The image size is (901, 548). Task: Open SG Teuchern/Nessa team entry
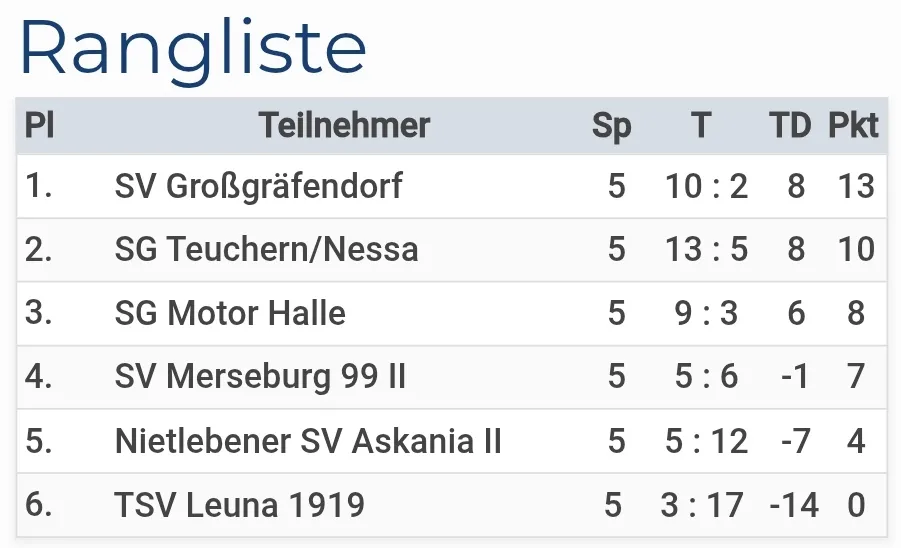(x=266, y=250)
